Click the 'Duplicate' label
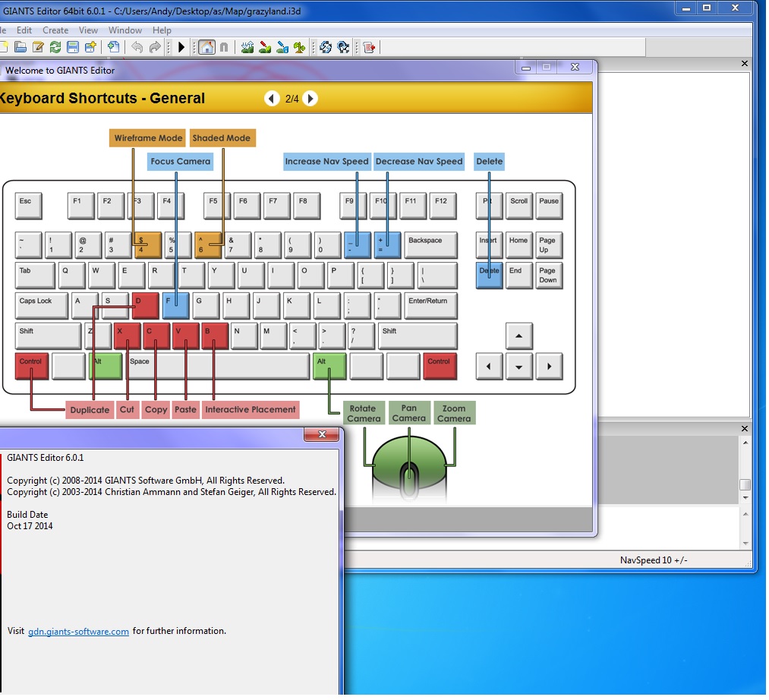The height and width of the screenshot is (700, 769). click(90, 410)
